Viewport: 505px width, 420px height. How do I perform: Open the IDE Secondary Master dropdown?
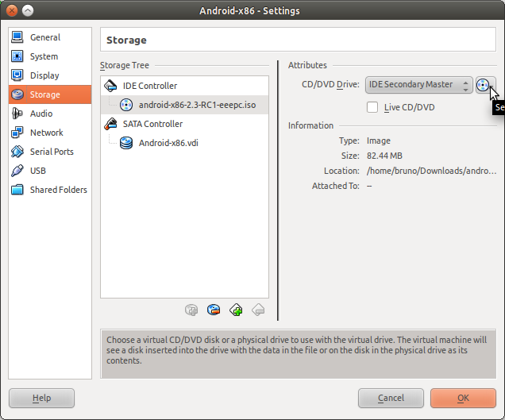click(x=419, y=85)
